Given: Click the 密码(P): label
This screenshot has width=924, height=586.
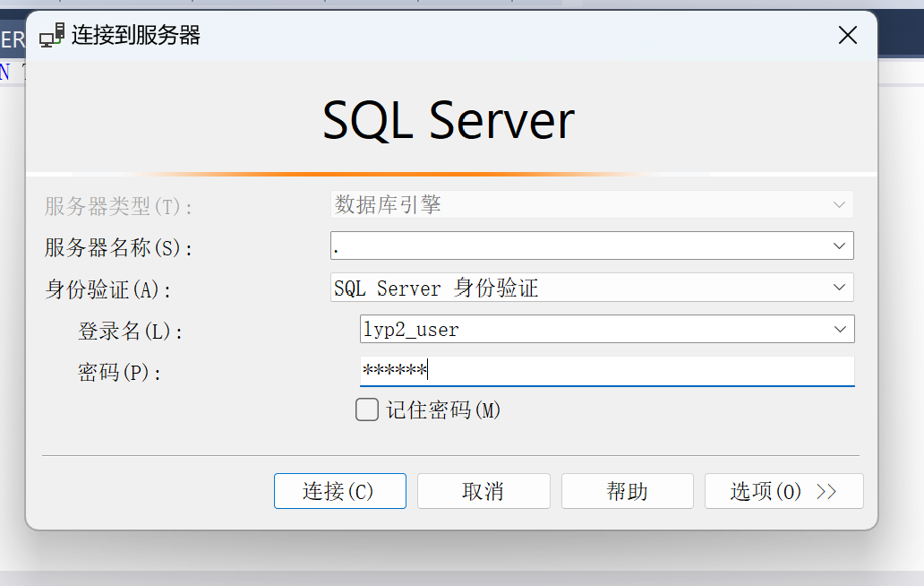Looking at the screenshot, I should click(x=119, y=373).
